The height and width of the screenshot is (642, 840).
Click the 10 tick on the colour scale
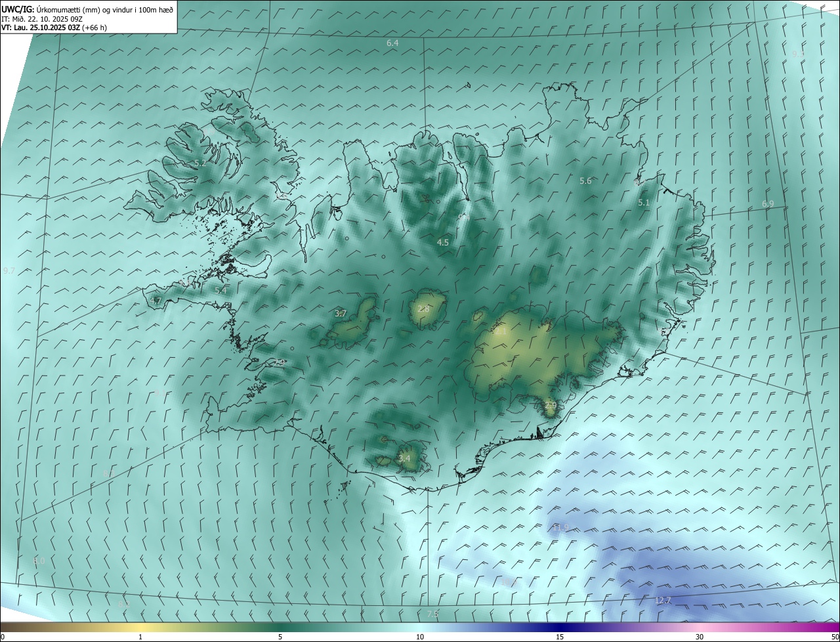(x=420, y=637)
